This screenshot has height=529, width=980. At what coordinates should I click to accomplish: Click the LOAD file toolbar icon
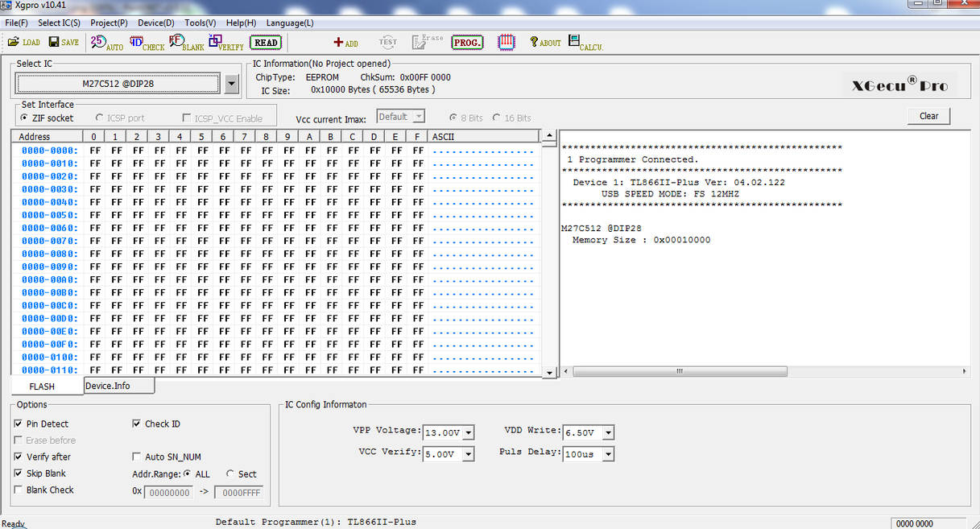coord(24,42)
